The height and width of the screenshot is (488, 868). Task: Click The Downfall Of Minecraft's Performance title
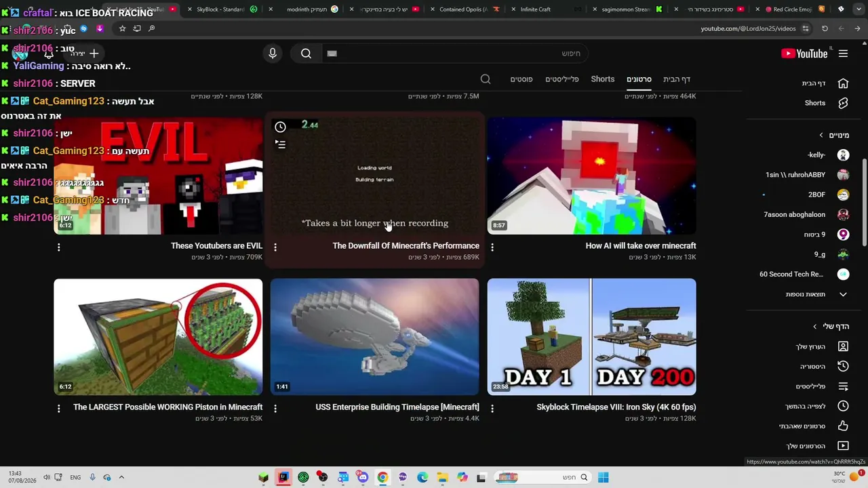point(406,246)
